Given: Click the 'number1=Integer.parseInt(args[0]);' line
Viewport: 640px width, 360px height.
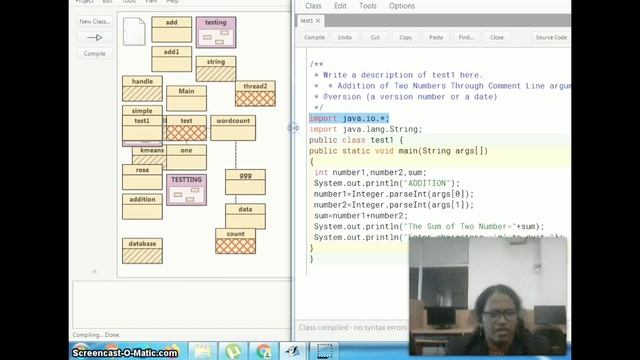Looking at the screenshot, I should point(394,194).
